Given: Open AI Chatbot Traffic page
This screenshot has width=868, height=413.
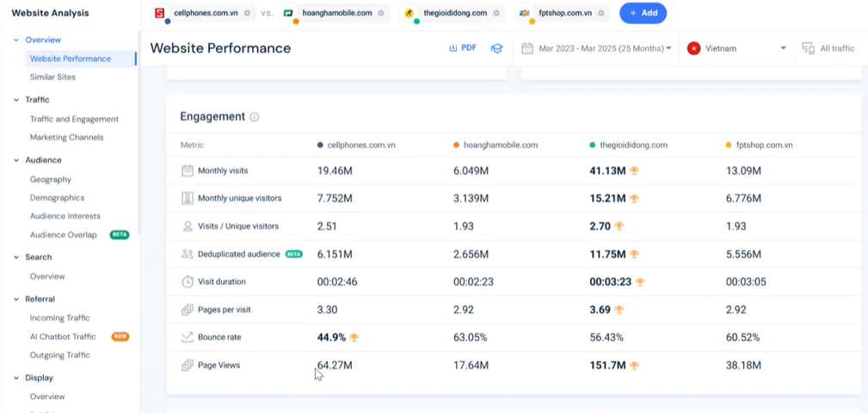Looking at the screenshot, I should (x=63, y=336).
